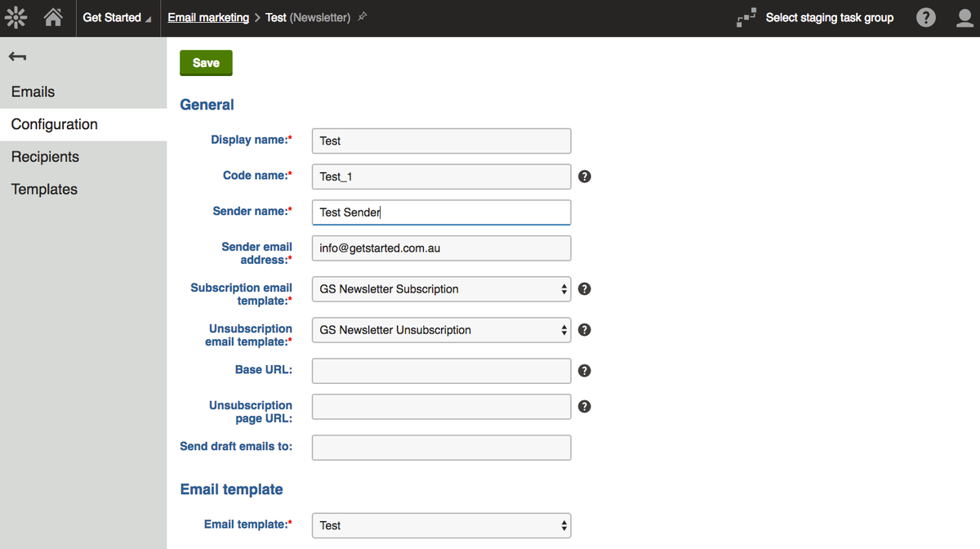Click the Save button
The image size is (980, 549).
coord(205,62)
